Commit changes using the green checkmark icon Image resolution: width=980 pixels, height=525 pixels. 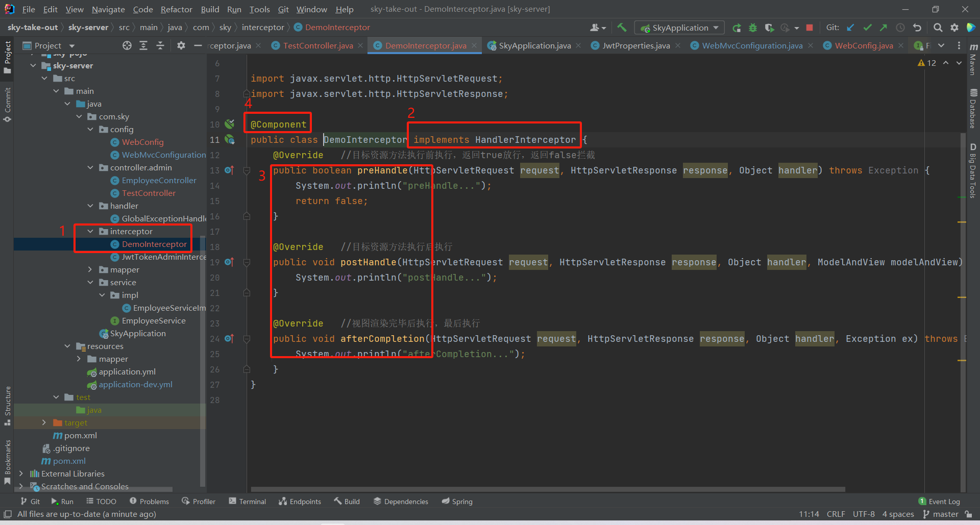pos(867,28)
